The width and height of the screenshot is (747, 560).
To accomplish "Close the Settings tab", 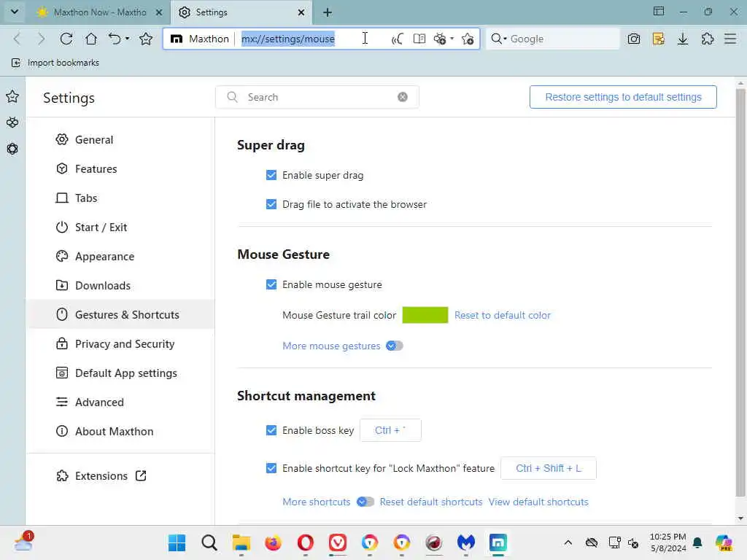I will coord(301,12).
